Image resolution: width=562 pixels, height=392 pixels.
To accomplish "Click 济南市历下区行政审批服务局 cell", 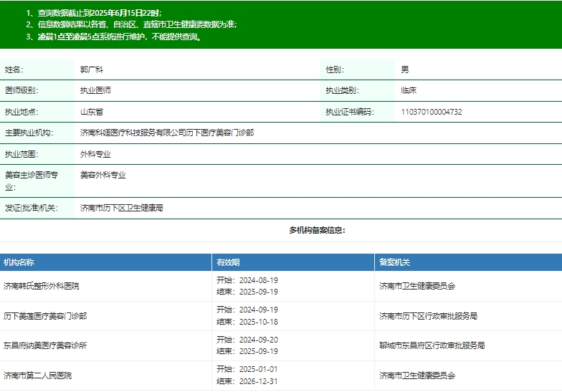I will (x=429, y=316).
